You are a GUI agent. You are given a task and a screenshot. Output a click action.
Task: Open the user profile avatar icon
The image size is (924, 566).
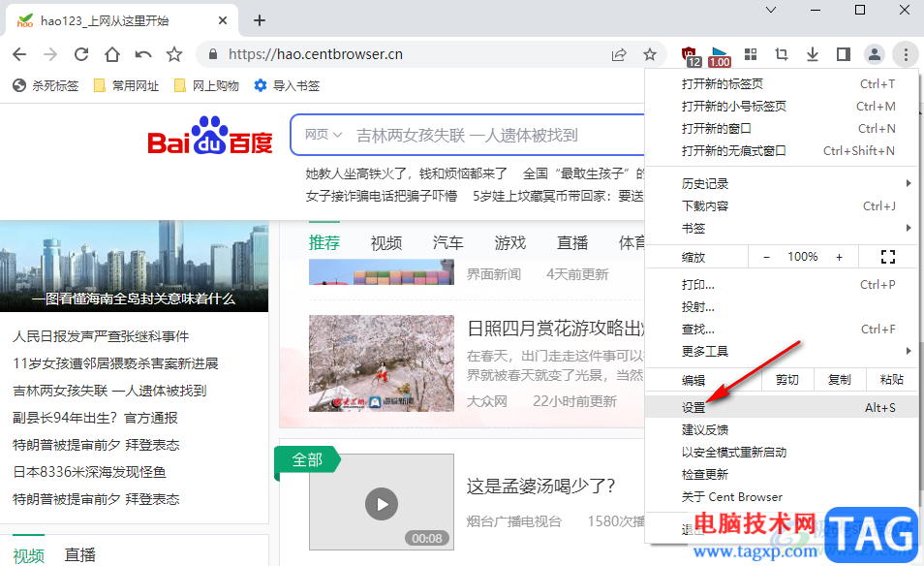point(875,54)
